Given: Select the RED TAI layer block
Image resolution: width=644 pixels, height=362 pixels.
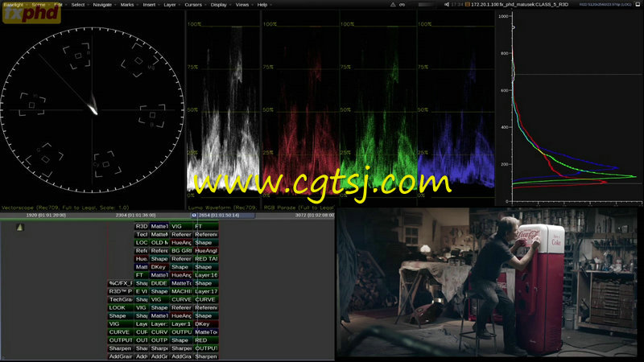Looking at the screenshot, I should 206,259.
